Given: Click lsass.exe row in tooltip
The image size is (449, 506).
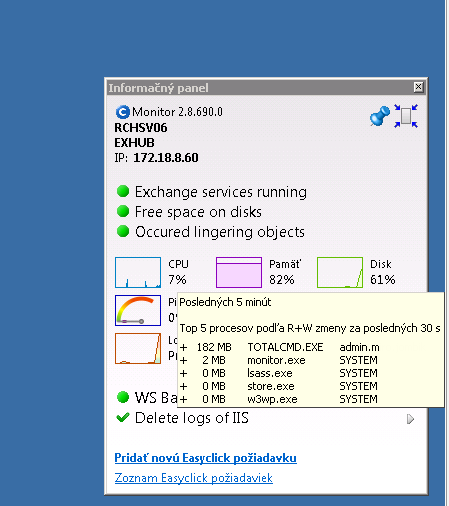Looking at the screenshot, I should pyautogui.click(x=278, y=373).
